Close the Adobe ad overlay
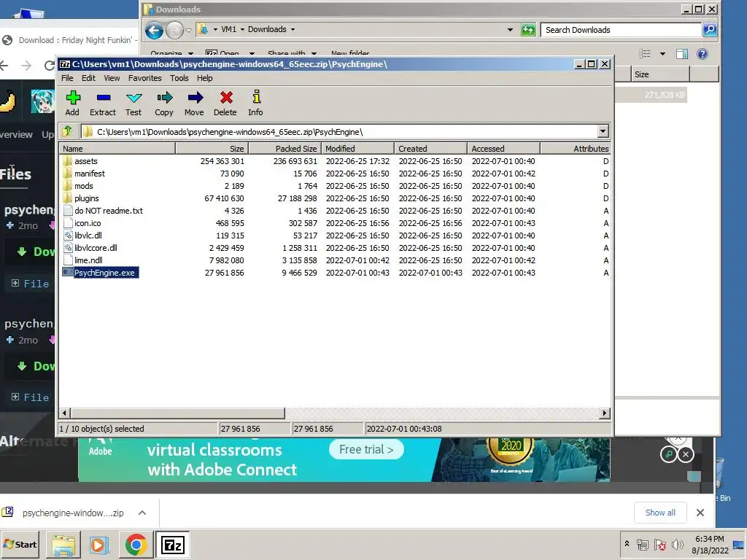This screenshot has width=747, height=560. pyautogui.click(x=686, y=454)
